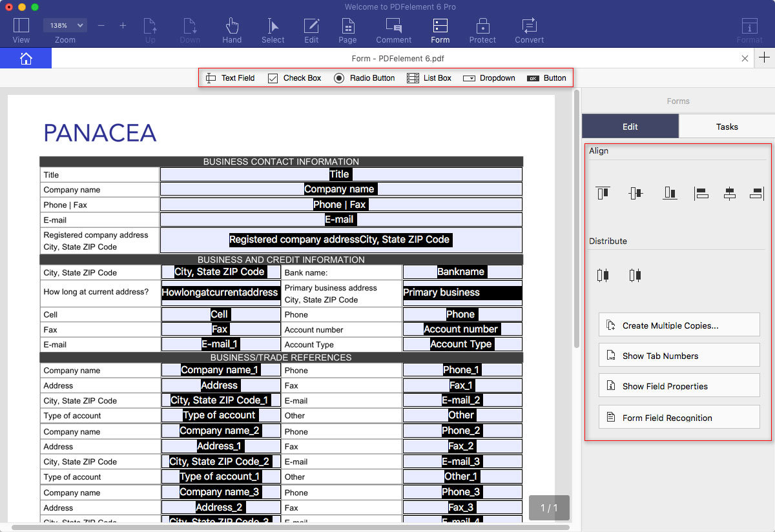This screenshot has height=532, width=775.
Task: Click the align right icon
Action: (x=757, y=192)
